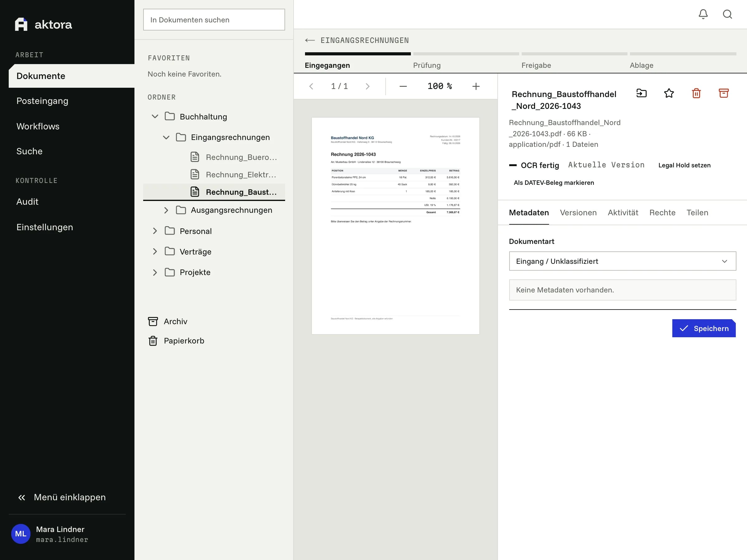Open Einstellungen in sidebar
The height and width of the screenshot is (560, 747).
(x=45, y=227)
